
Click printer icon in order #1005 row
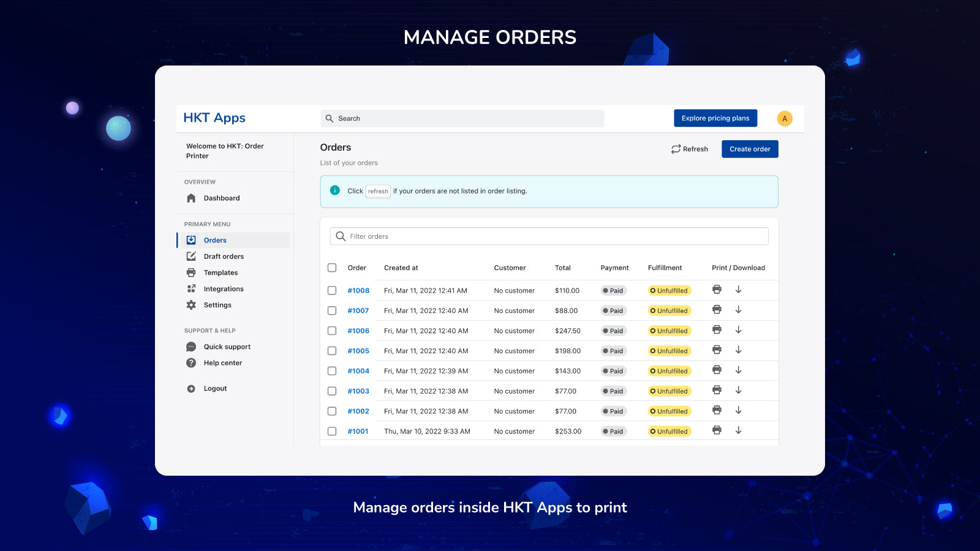[717, 350]
